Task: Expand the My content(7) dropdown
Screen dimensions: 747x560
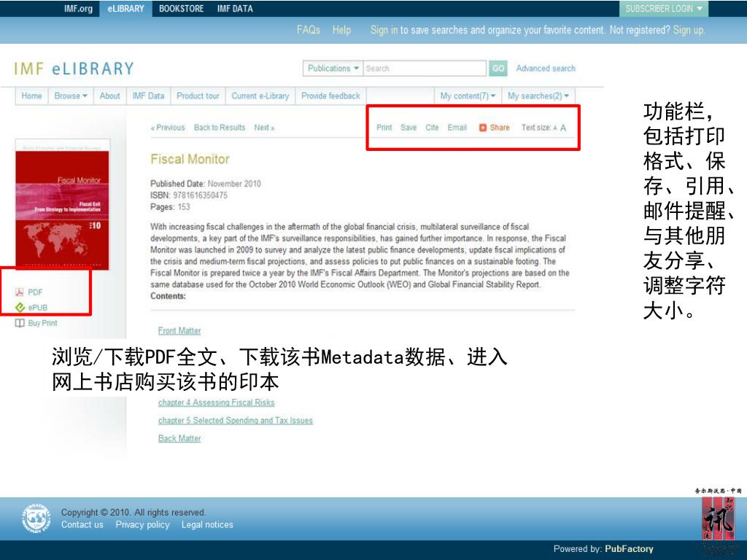Action: click(x=468, y=96)
